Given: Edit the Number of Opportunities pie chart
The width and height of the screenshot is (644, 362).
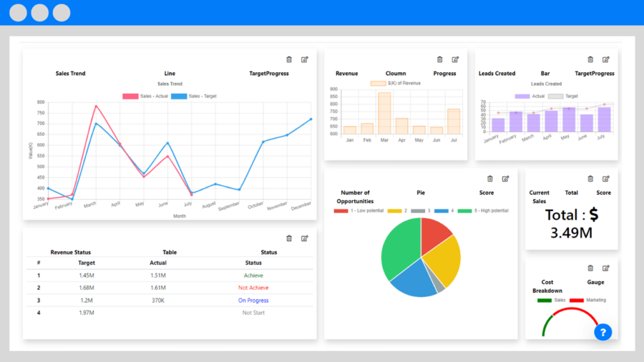Looking at the screenshot, I should point(506,179).
